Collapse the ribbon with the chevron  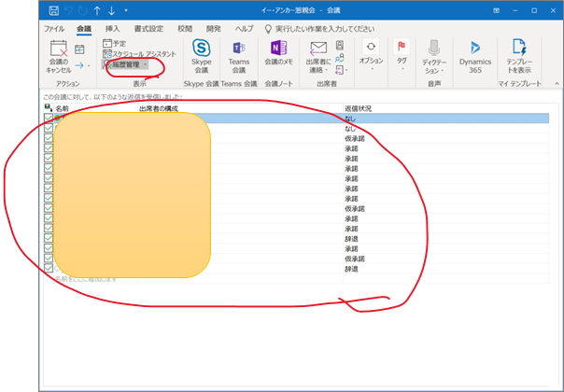(557, 83)
